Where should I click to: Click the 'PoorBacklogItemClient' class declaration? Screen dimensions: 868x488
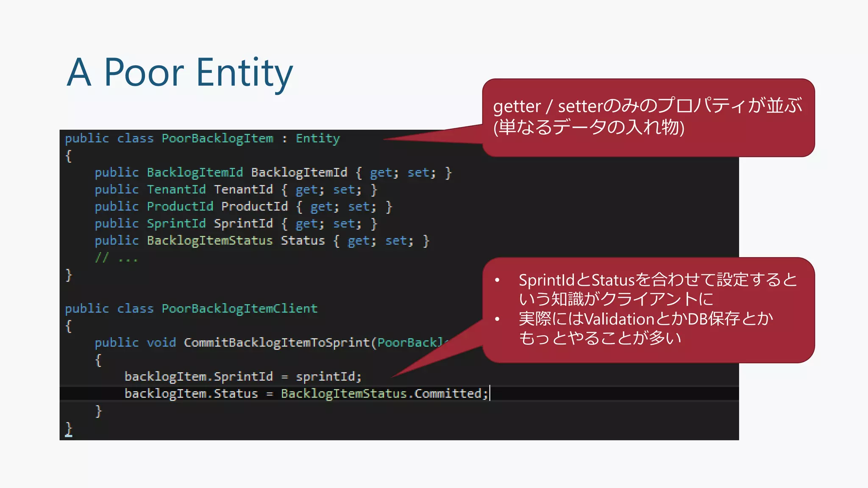[191, 309]
